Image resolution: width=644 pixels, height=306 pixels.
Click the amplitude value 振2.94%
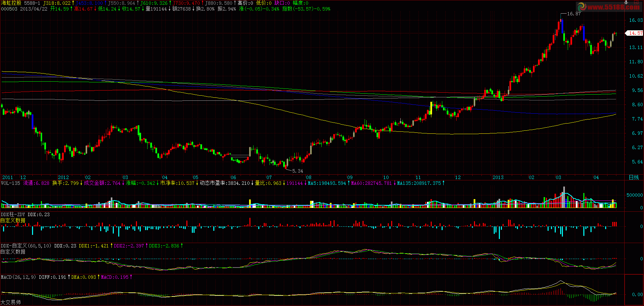[x=227, y=9]
